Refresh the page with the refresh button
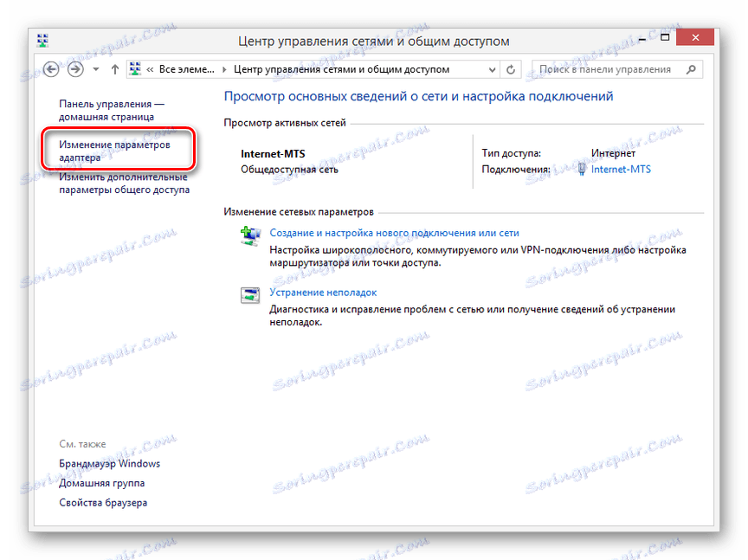 pyautogui.click(x=511, y=69)
